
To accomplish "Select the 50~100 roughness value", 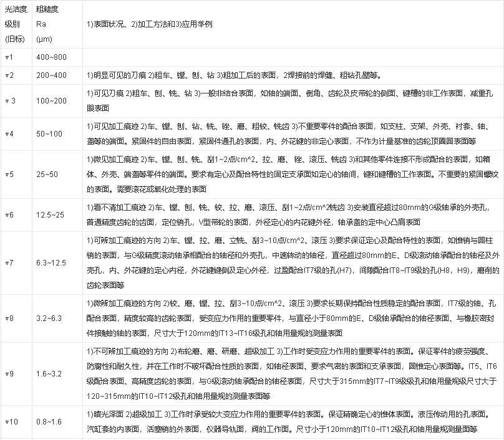I will pos(49,133).
